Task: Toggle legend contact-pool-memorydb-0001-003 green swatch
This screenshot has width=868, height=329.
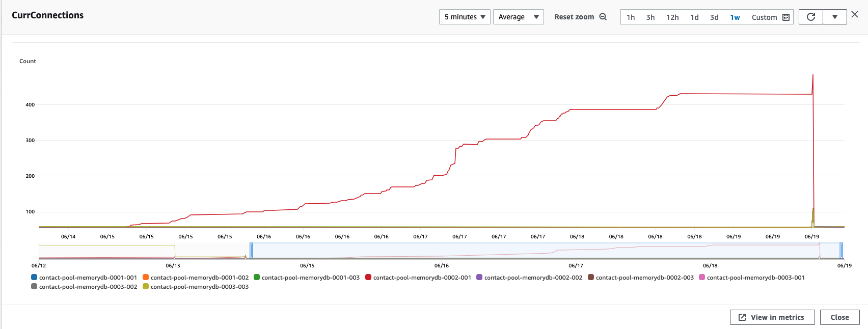Action: click(x=257, y=277)
